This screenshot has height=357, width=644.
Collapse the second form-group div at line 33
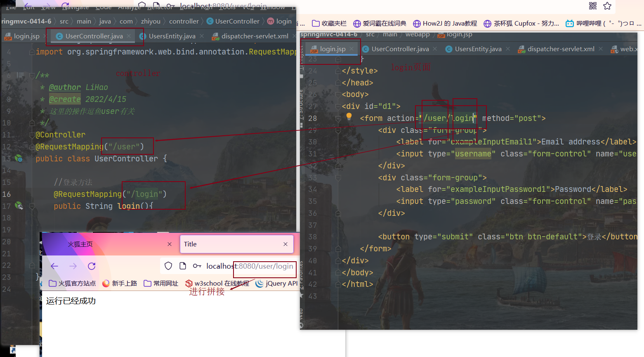tap(338, 178)
